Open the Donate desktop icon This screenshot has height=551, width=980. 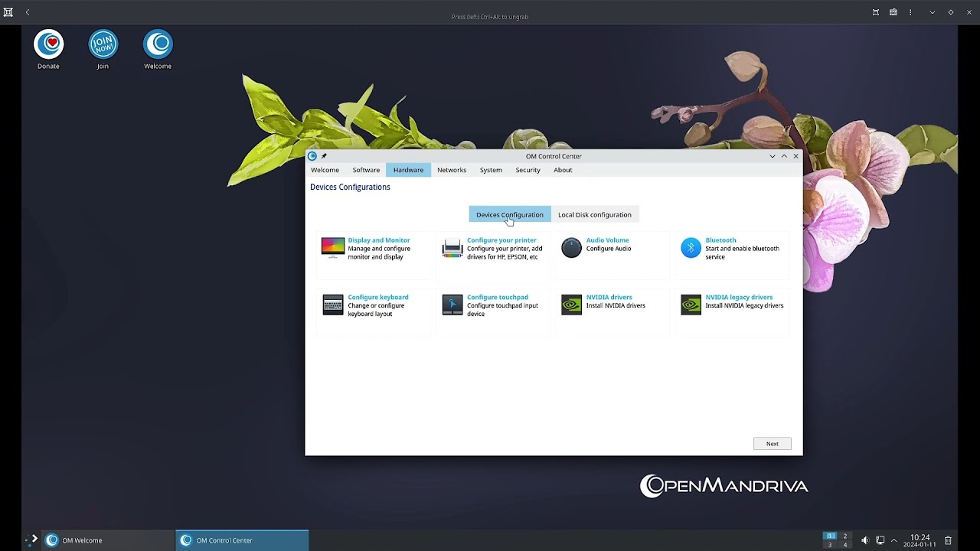point(48,50)
